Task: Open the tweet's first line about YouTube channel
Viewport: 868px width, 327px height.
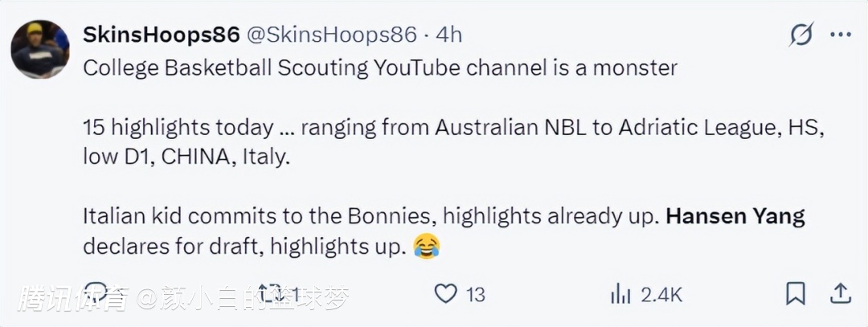Action: [380, 68]
